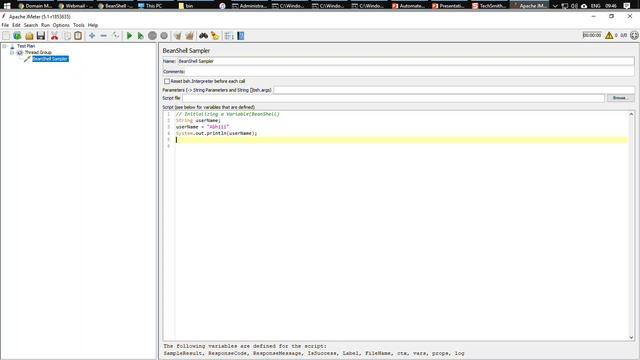Select Thread Group in the tree
This screenshot has width=640, height=360.
pos(38,53)
